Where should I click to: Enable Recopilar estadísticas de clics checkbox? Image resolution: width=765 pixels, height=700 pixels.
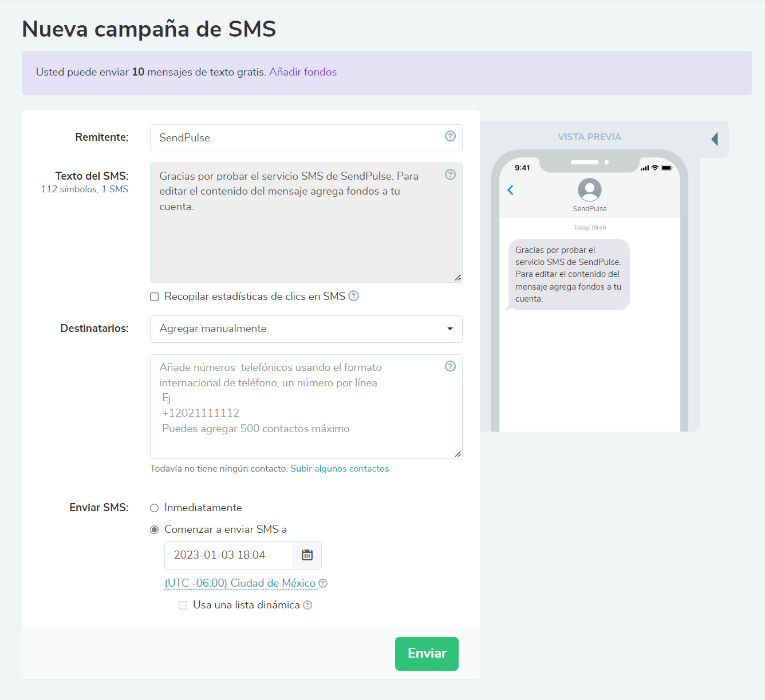coord(155,296)
